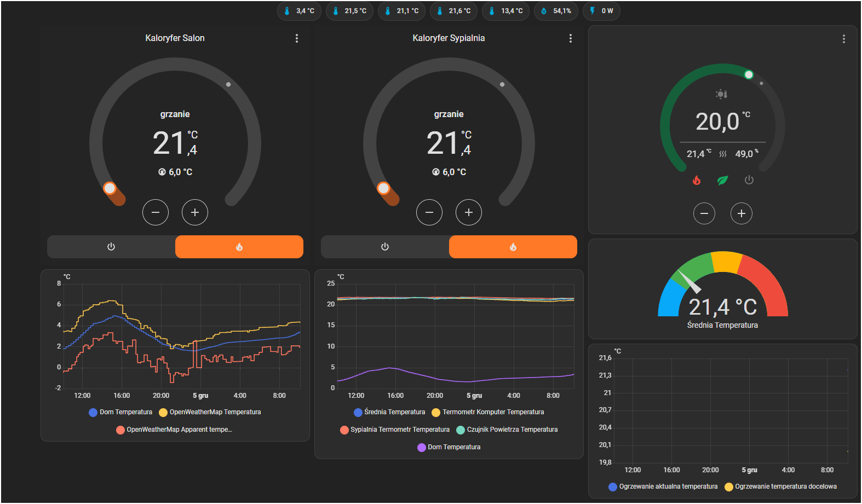The height and width of the screenshot is (504, 862).
Task: Toggle Dom Temperatura series in left graph legend
Action: (120, 412)
